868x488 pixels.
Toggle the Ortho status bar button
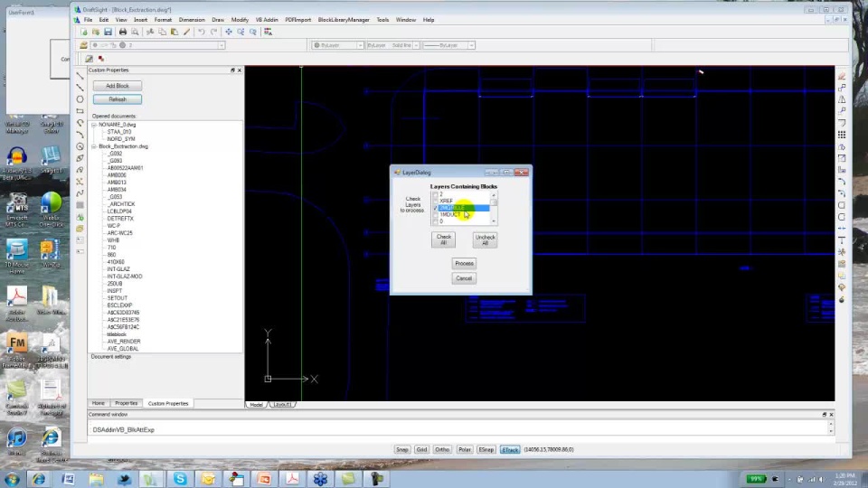pos(442,449)
